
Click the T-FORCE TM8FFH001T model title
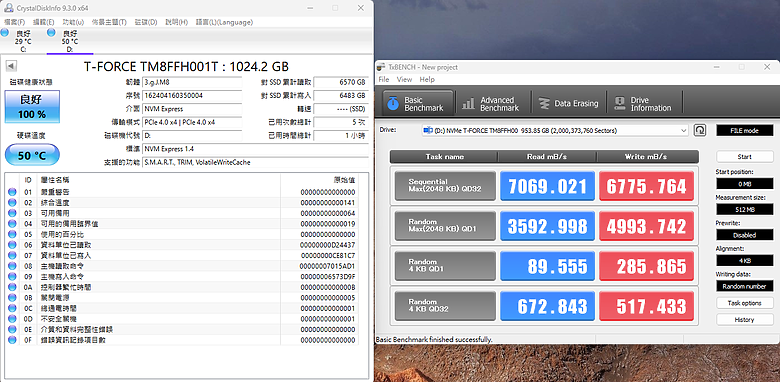186,67
